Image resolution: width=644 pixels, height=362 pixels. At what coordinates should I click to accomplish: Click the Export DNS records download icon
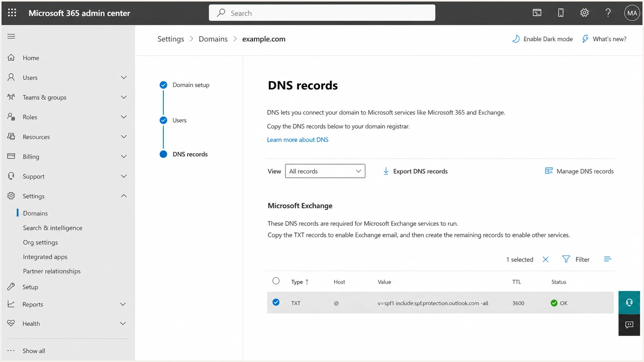(386, 171)
